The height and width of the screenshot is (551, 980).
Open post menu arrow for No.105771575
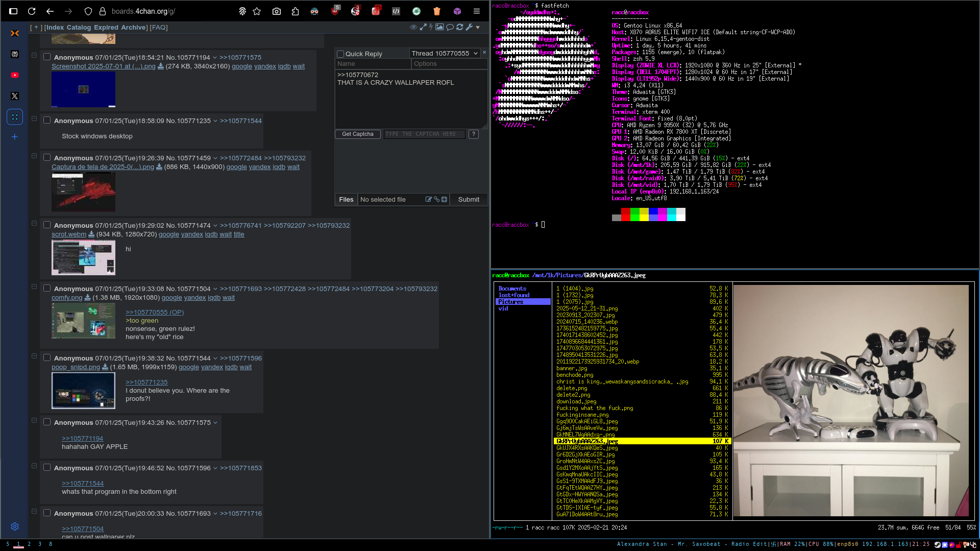click(215, 423)
